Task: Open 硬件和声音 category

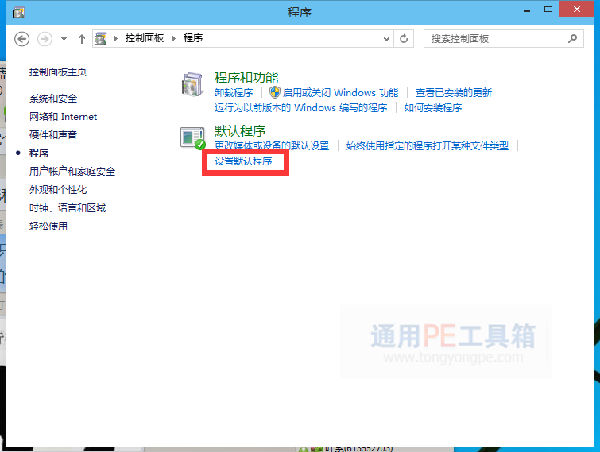Action: point(53,134)
